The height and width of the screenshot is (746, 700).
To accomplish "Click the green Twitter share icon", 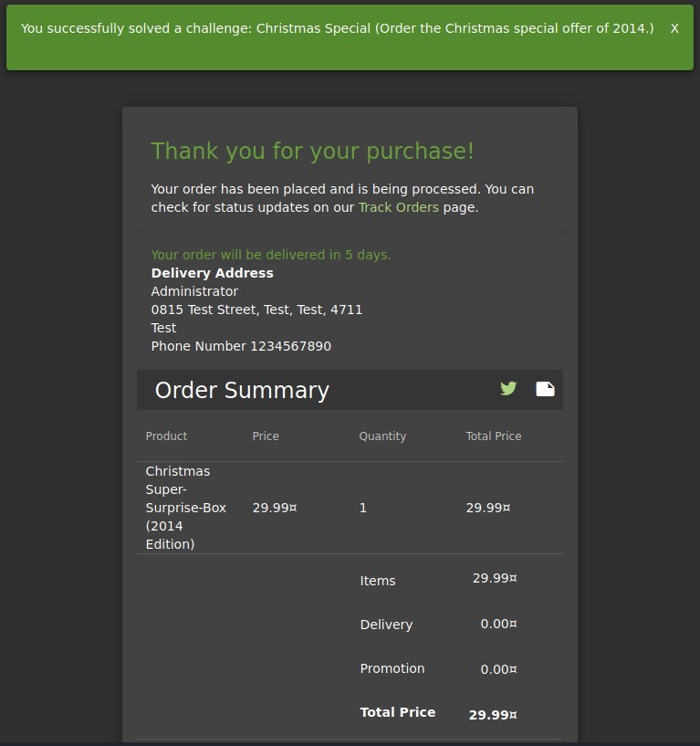I will pyautogui.click(x=508, y=388).
